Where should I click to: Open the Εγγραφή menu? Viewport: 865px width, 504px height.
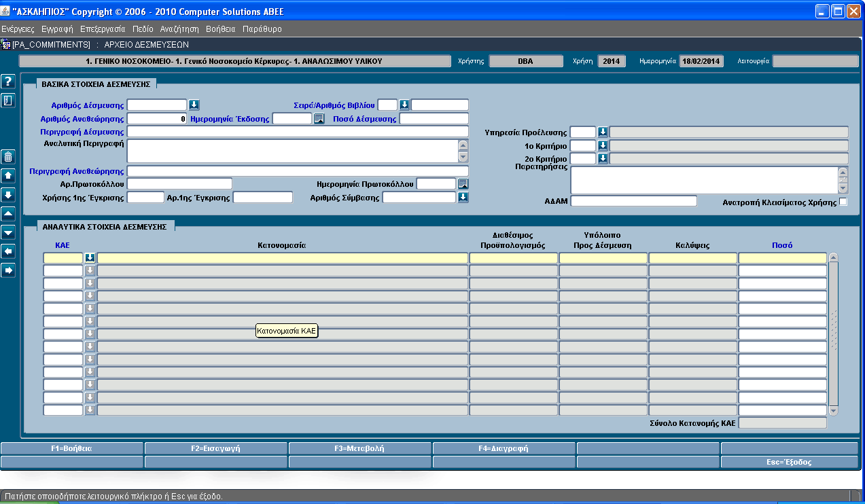[57, 29]
